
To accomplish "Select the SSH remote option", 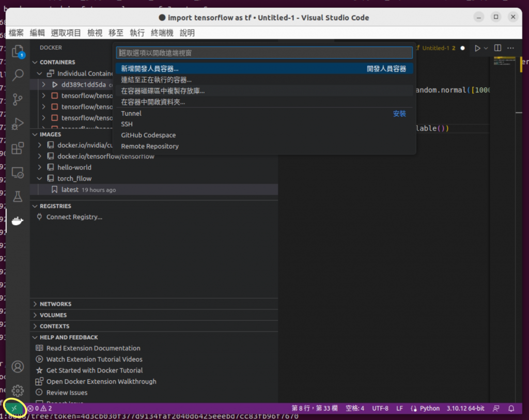I will [264, 124].
